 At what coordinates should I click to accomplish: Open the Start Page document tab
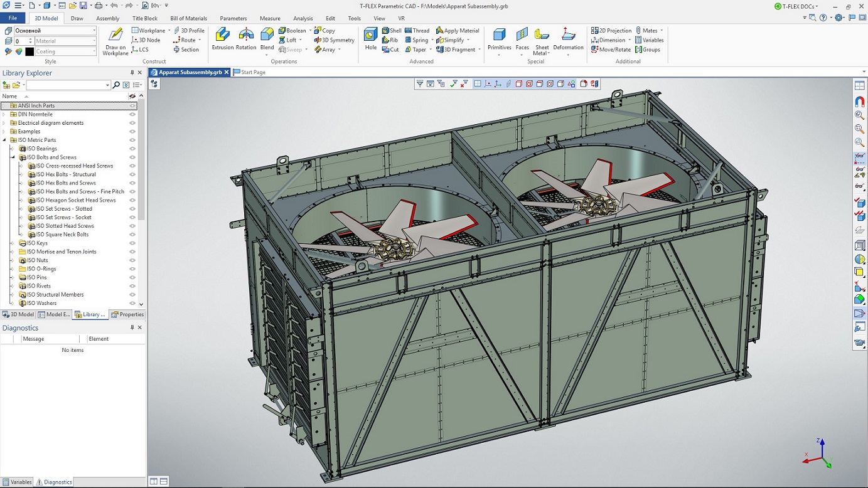coord(250,72)
